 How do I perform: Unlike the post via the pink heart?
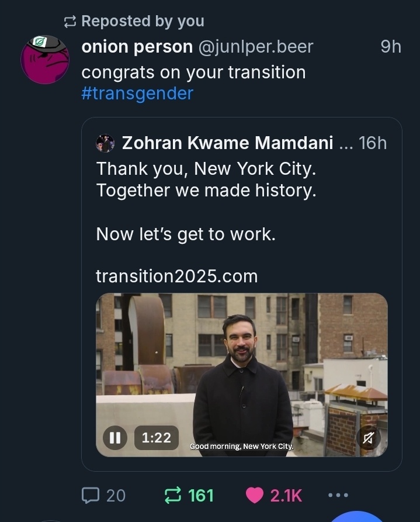(x=255, y=496)
